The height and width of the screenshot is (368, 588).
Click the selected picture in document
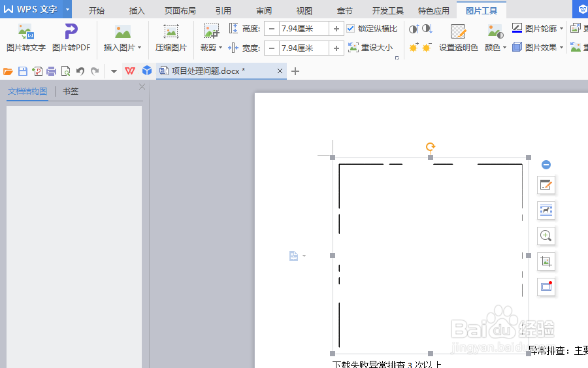click(x=431, y=256)
